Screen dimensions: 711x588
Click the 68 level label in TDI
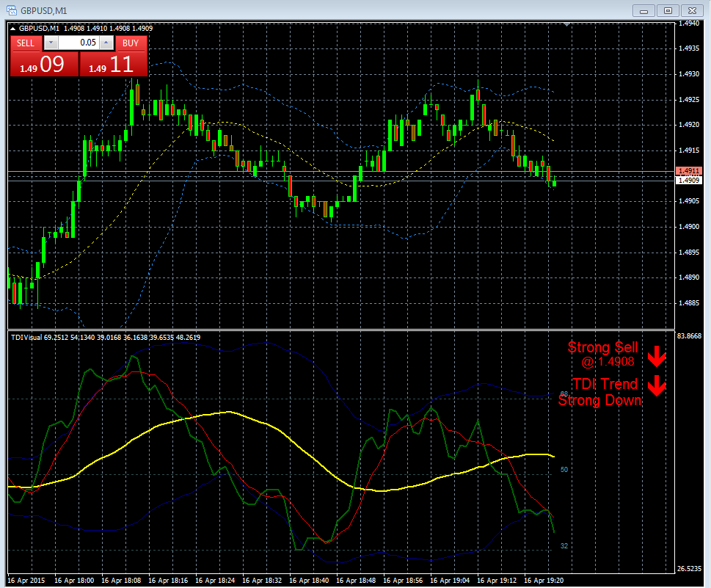[x=564, y=393]
